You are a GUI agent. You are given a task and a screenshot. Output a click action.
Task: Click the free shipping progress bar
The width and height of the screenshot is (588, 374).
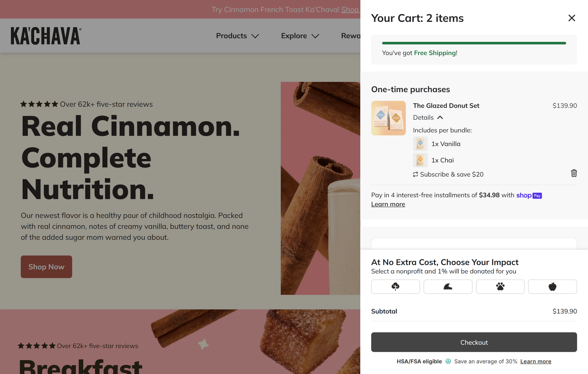[474, 43]
